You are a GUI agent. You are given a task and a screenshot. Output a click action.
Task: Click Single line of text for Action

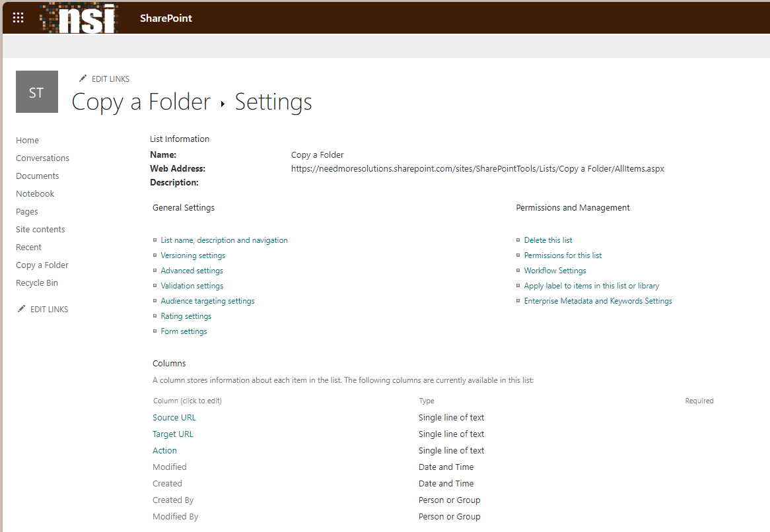(451, 451)
